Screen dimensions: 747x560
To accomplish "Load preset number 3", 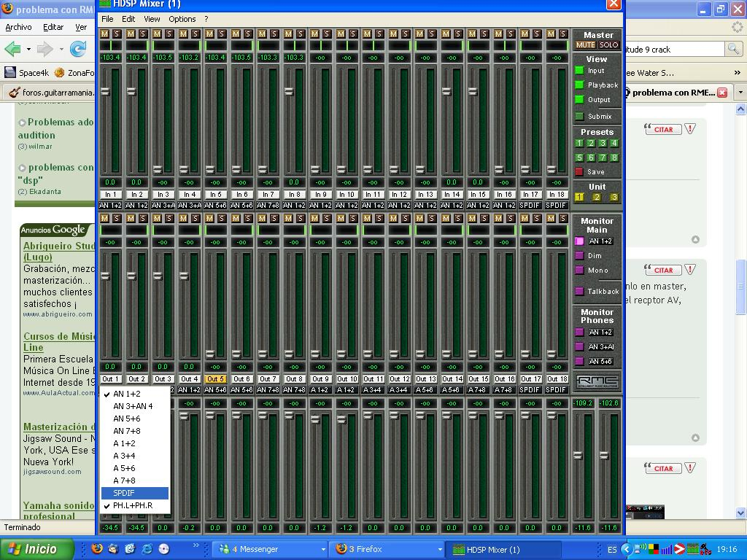I will pos(603,144).
